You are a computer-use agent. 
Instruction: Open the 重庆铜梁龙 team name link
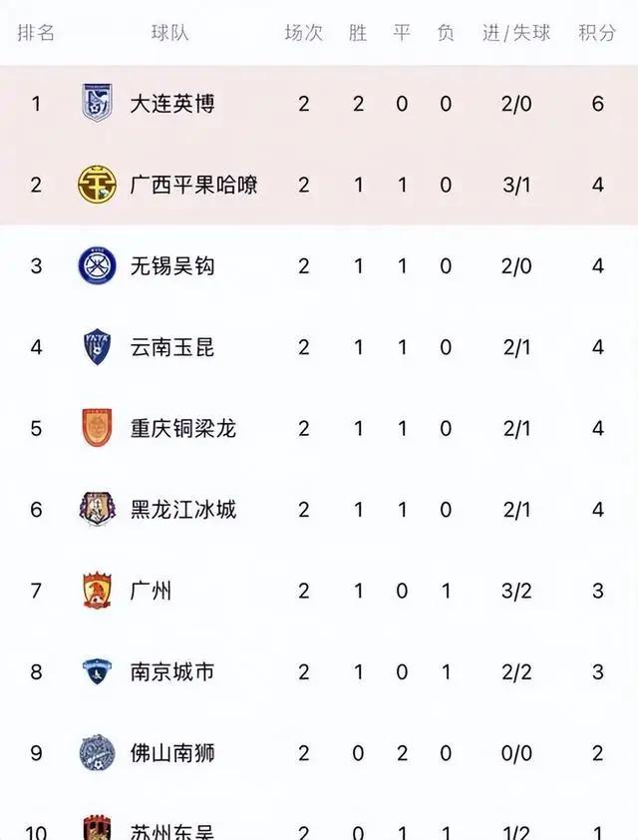[183, 429]
